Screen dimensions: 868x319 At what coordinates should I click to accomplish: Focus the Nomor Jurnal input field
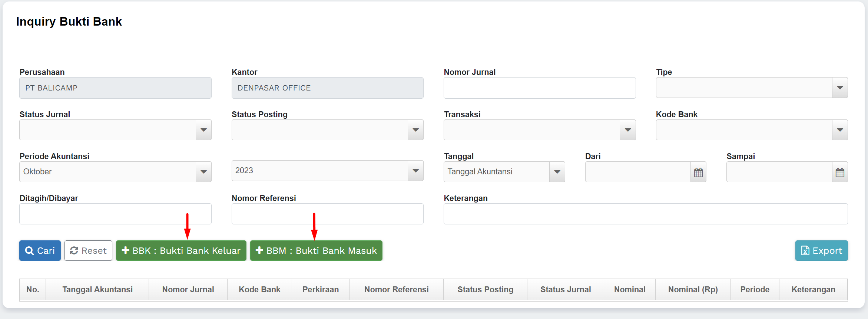540,88
